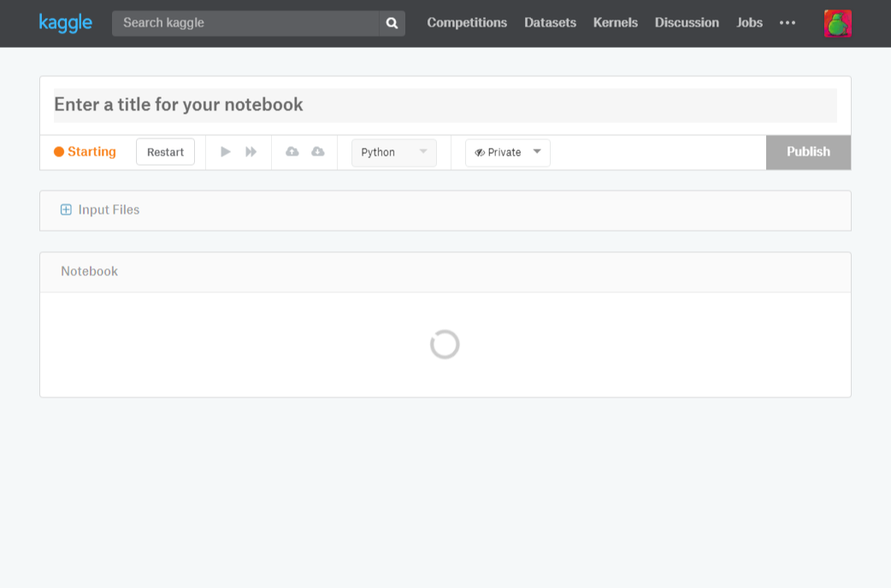This screenshot has height=588, width=891.
Task: Click the Restart button
Action: [x=165, y=151]
